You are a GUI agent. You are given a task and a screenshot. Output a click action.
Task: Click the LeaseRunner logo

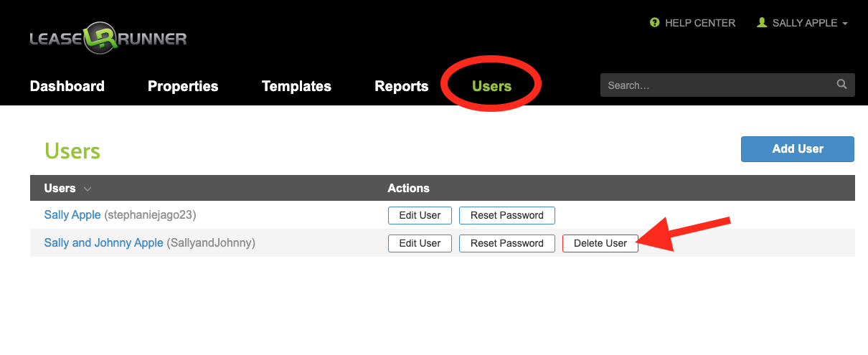coord(108,39)
